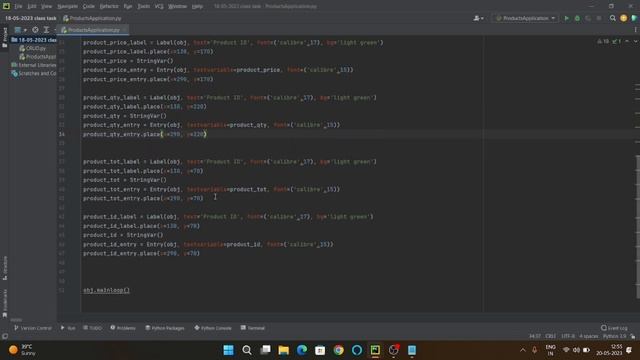The image size is (640, 360).
Task: Click the 4 spaces indent status widget
Action: coord(589,336)
